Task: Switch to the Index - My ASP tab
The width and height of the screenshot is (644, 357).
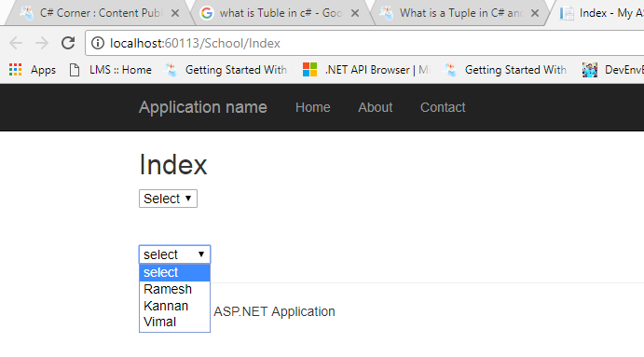Action: (599, 13)
